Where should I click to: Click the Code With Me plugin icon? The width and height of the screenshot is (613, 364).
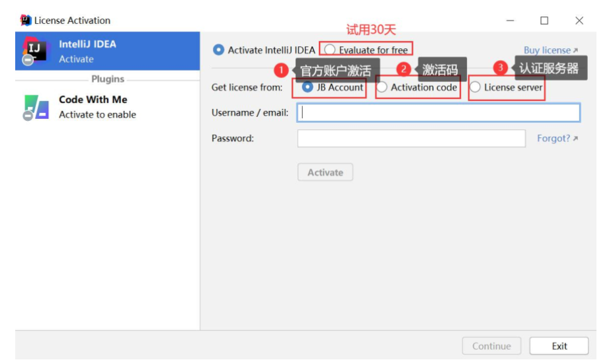pos(36,107)
